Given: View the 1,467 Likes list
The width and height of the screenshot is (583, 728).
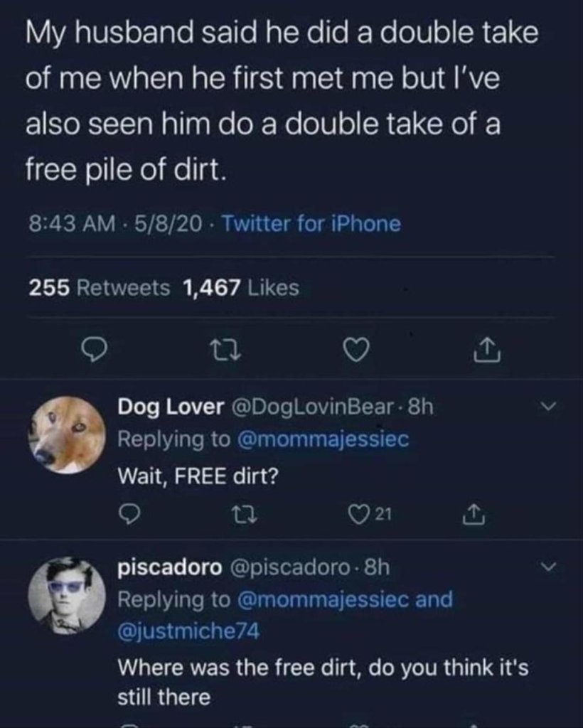Looking at the screenshot, I should 240,287.
